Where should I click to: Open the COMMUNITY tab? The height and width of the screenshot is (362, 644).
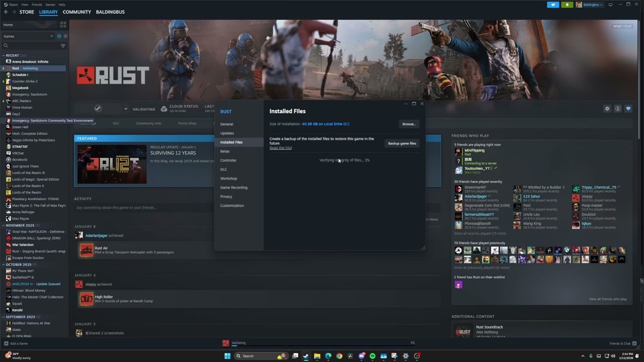(77, 12)
